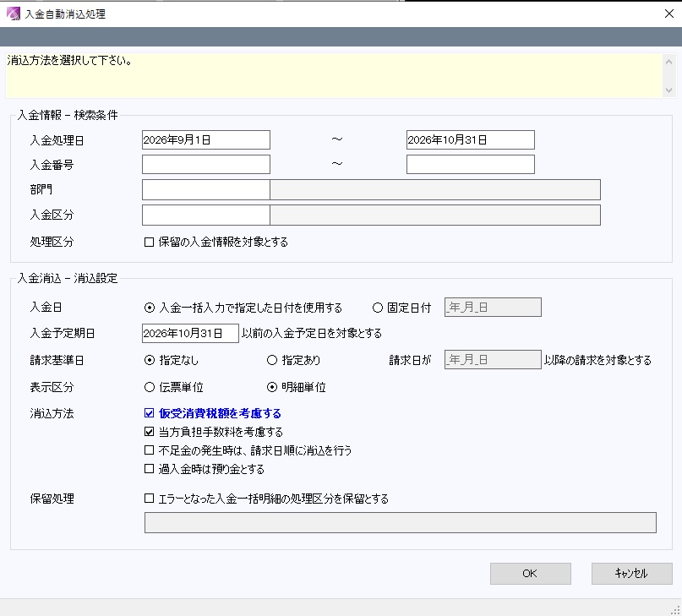Click the message box scroll down arrow
The image size is (682, 616).
point(668,90)
